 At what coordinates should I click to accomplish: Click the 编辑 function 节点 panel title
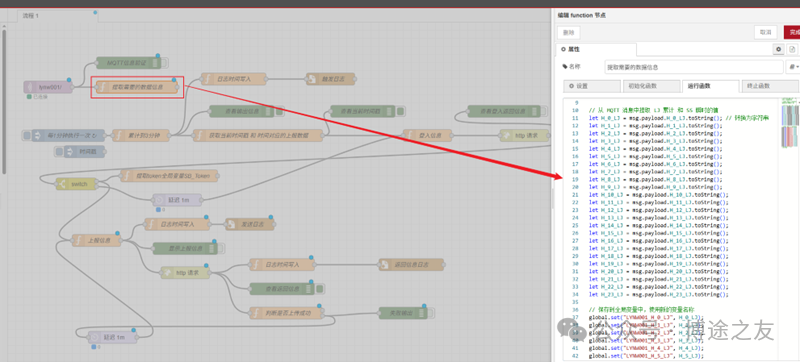(582, 15)
